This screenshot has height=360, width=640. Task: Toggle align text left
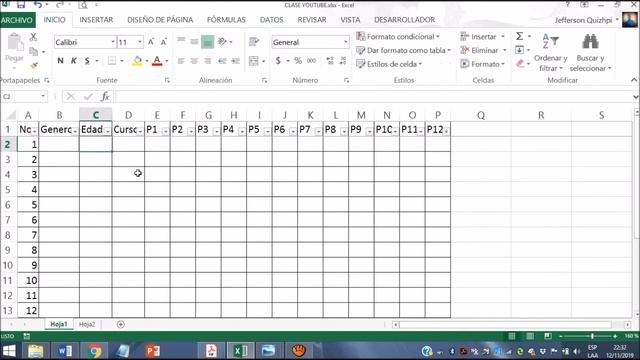(181, 61)
